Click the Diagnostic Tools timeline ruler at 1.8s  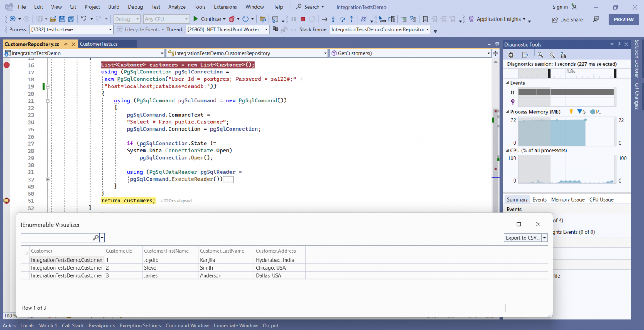click(571, 71)
